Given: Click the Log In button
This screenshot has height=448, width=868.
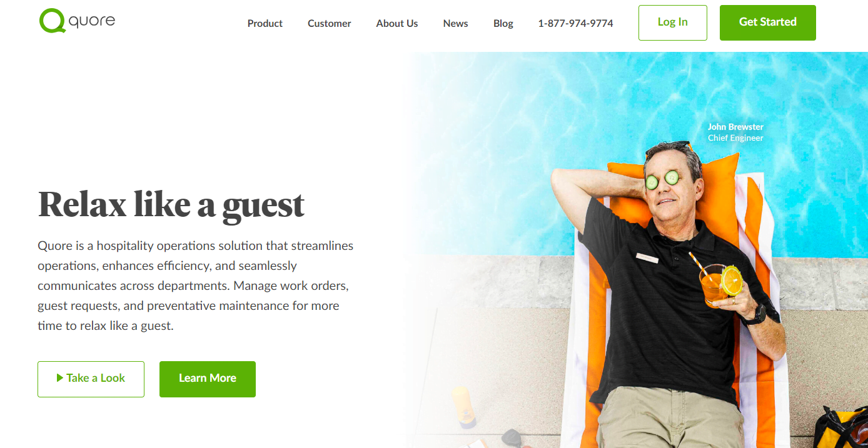Looking at the screenshot, I should click(x=673, y=22).
